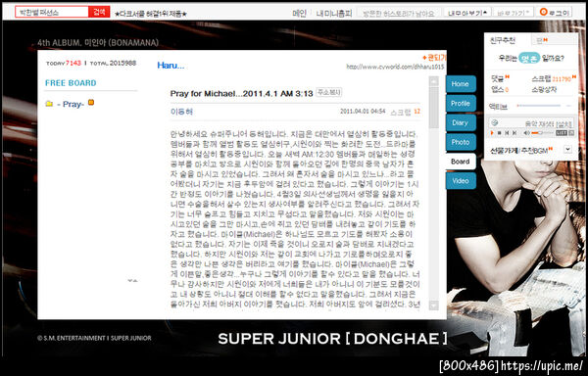The image size is (588, 376).
Task: Click the red 검색 search button
Action: tap(99, 12)
